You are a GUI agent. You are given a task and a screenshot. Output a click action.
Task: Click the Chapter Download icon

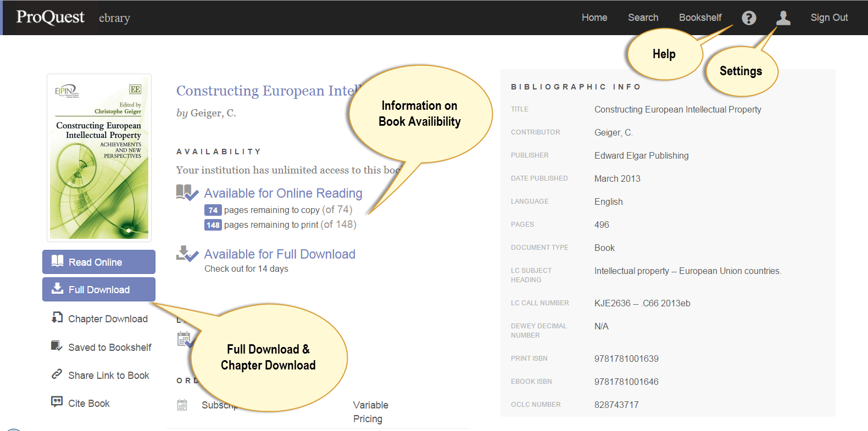[x=57, y=318]
